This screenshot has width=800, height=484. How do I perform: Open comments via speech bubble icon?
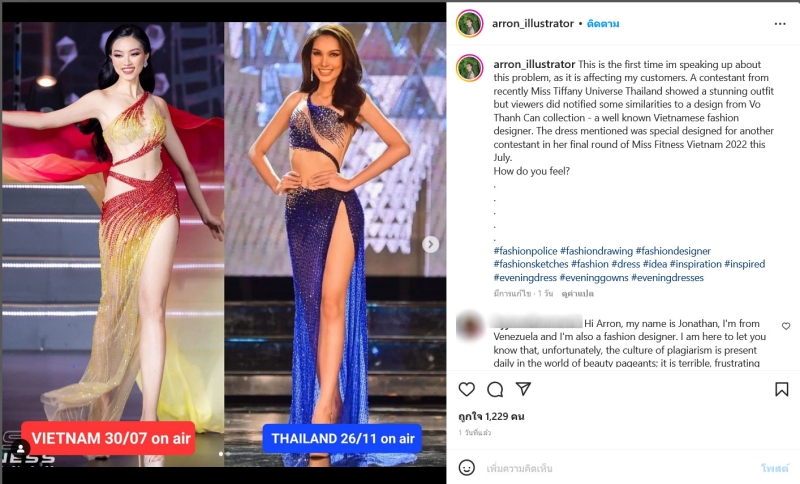(495, 389)
